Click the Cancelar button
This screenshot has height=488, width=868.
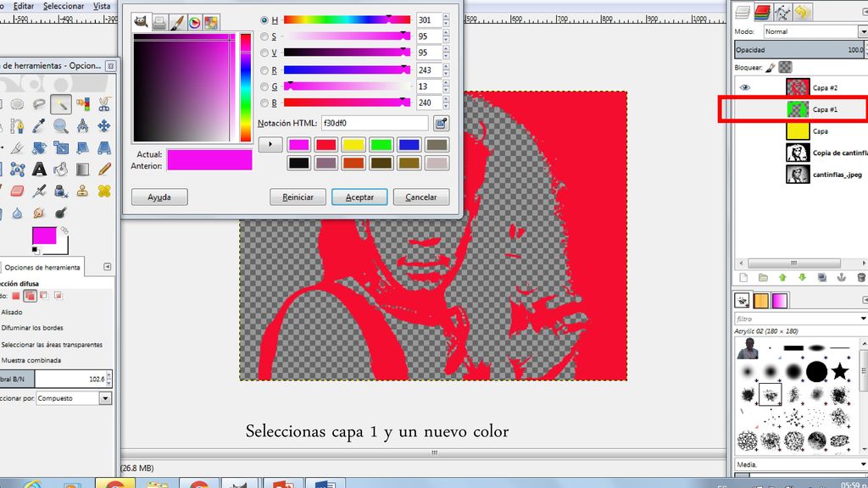point(420,197)
